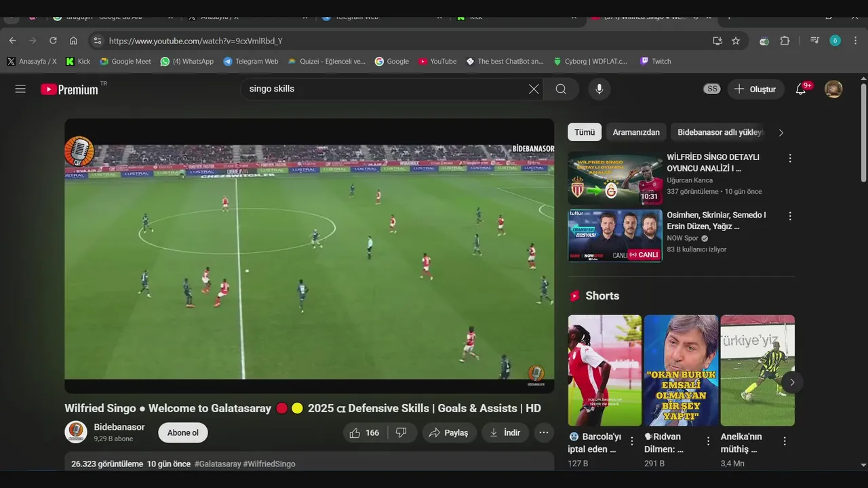Select the Tümü filter chip
Screen dimensions: 868x488
tap(585, 132)
